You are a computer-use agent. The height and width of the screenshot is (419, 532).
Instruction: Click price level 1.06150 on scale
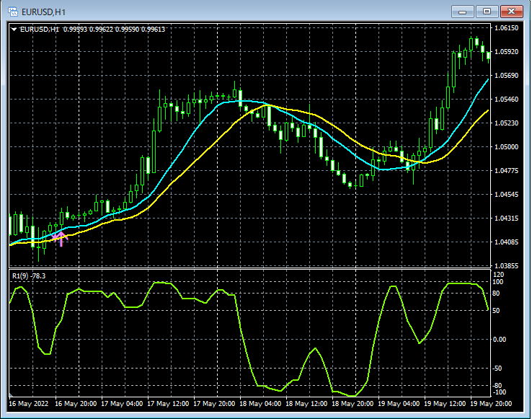coord(507,28)
